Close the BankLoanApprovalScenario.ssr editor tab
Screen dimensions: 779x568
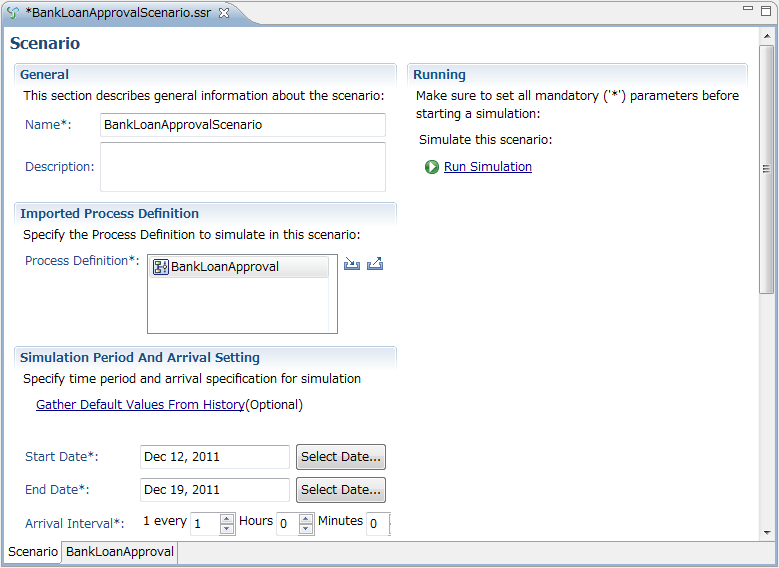[x=224, y=13]
